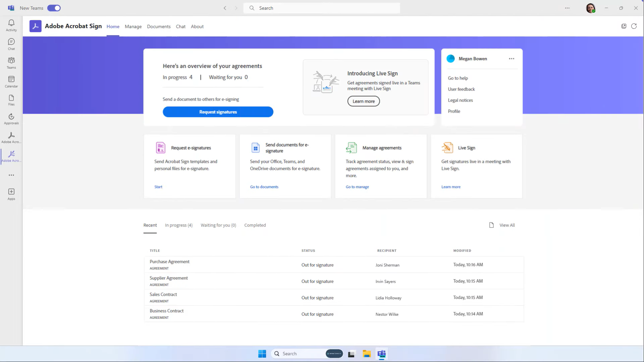
Task: Click the View All document icon
Action: click(x=491, y=225)
